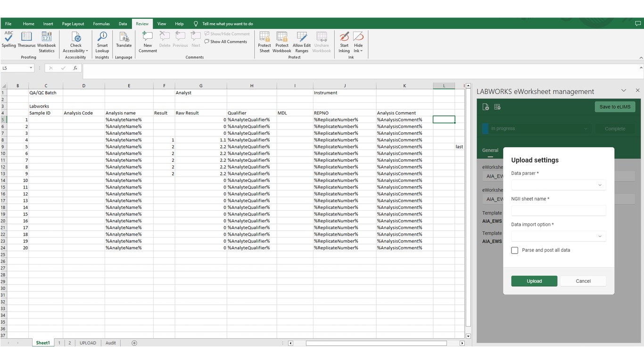Select the General tab in LABWORKS panel
Viewport: 644px width, 362px height.
pos(490,150)
